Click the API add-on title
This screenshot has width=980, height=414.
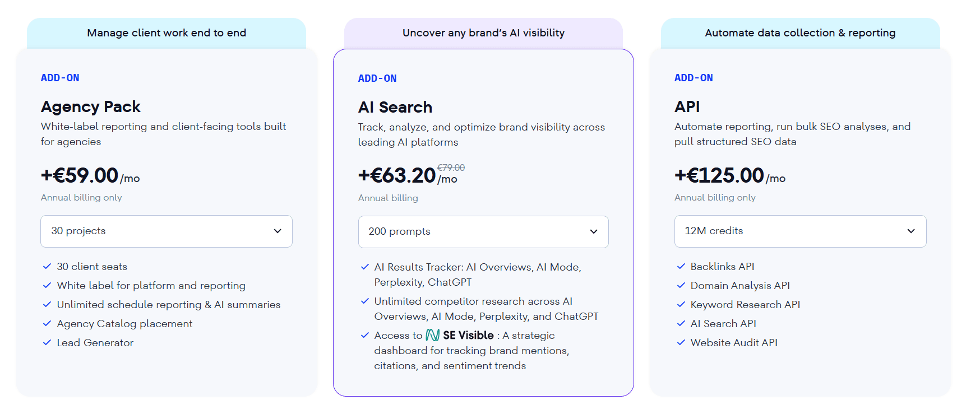tap(687, 106)
